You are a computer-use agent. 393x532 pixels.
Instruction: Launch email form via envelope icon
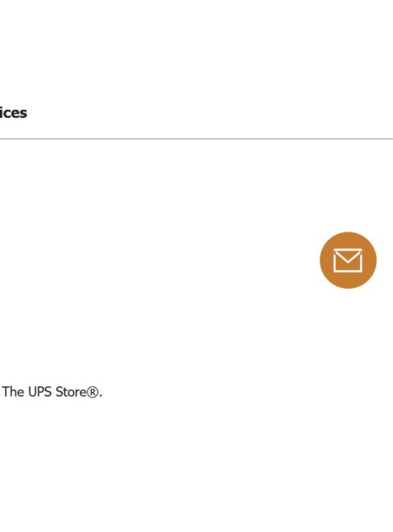point(348,260)
